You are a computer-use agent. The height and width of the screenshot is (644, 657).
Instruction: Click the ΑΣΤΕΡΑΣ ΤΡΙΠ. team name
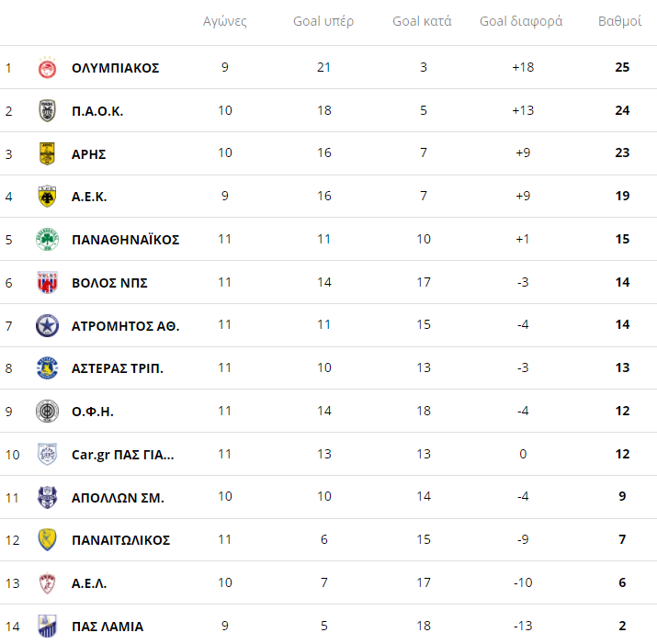(x=118, y=368)
